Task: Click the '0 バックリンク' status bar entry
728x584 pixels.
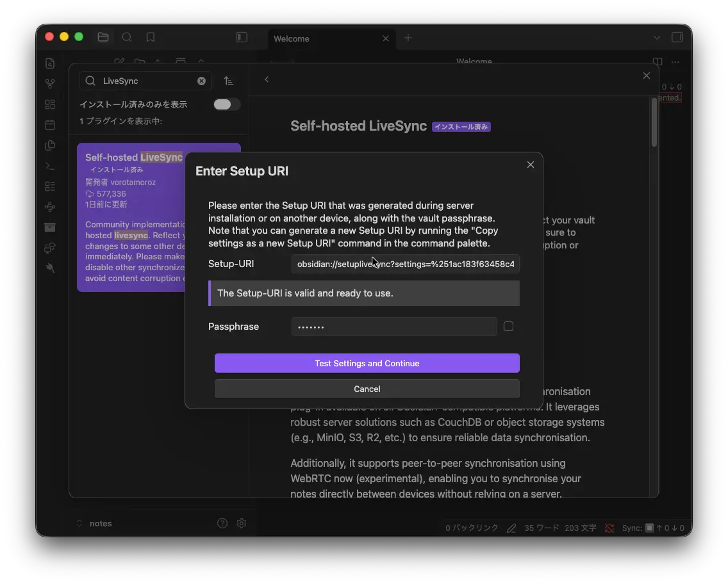Action: pyautogui.click(x=472, y=528)
